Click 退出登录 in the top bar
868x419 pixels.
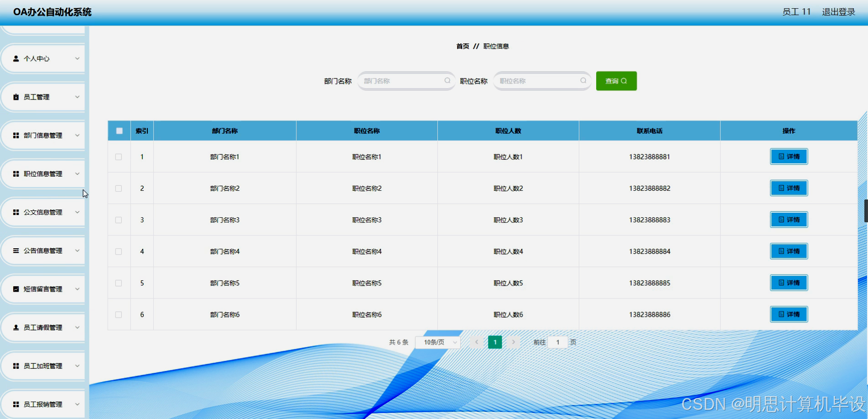[x=838, y=12]
